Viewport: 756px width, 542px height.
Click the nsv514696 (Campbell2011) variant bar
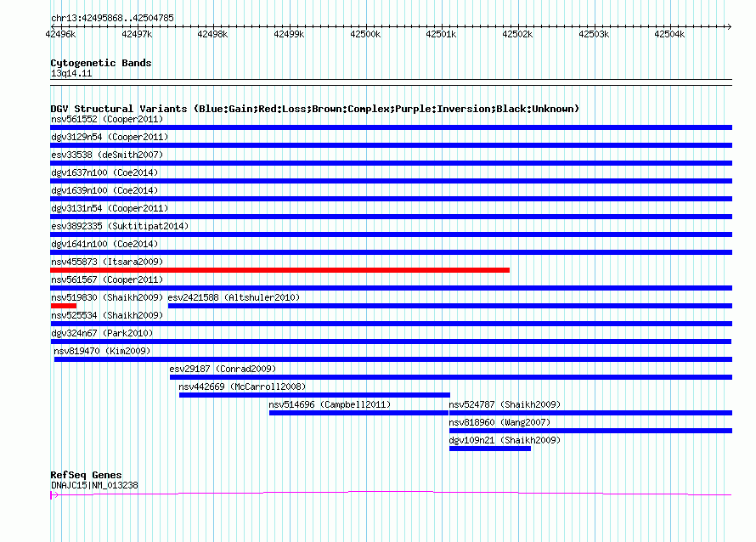point(358,413)
